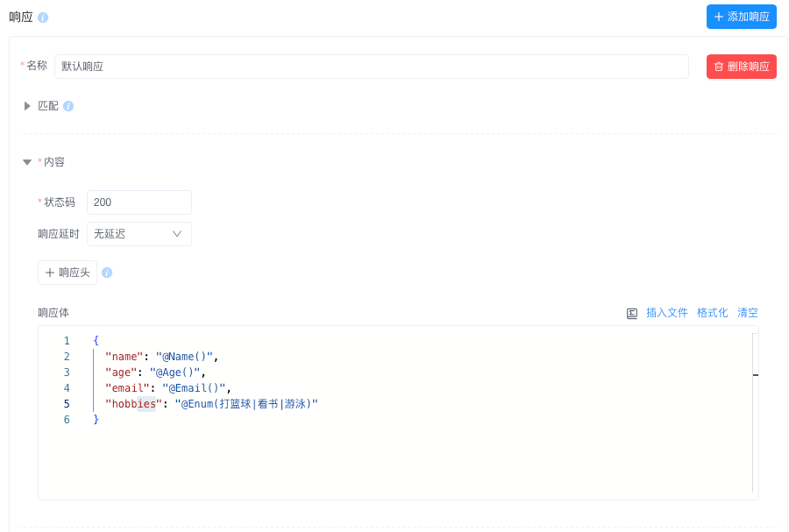Click the 格式化 link
This screenshot has height=532, width=789.
(x=712, y=313)
